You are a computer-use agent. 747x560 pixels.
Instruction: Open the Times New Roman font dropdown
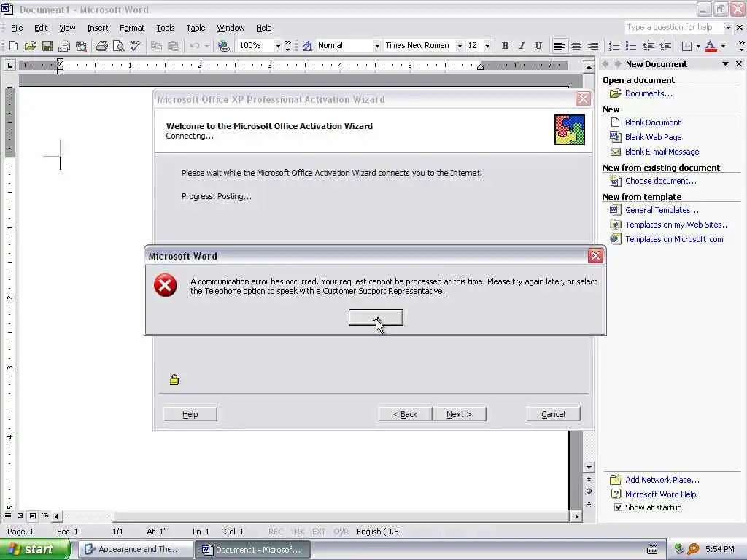point(460,46)
